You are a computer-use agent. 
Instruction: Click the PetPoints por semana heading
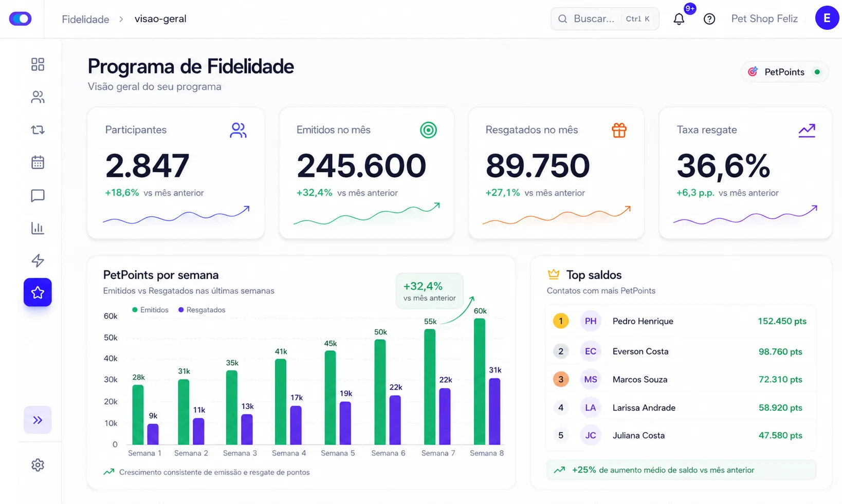161,275
